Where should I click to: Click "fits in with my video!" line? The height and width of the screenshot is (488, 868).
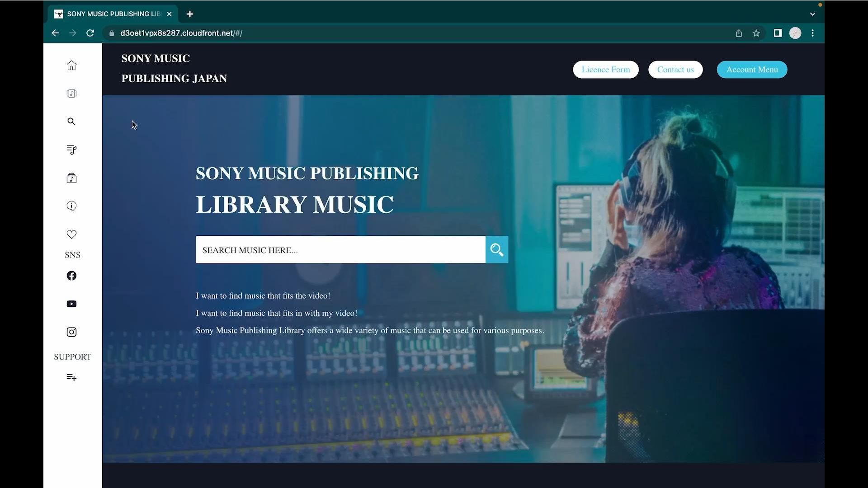pos(276,313)
